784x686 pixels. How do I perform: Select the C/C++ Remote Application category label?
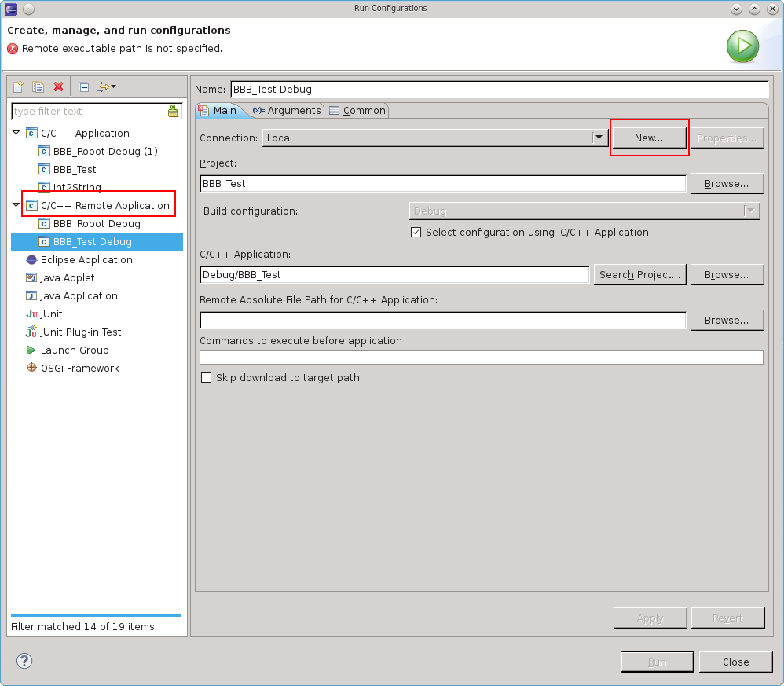coord(105,205)
